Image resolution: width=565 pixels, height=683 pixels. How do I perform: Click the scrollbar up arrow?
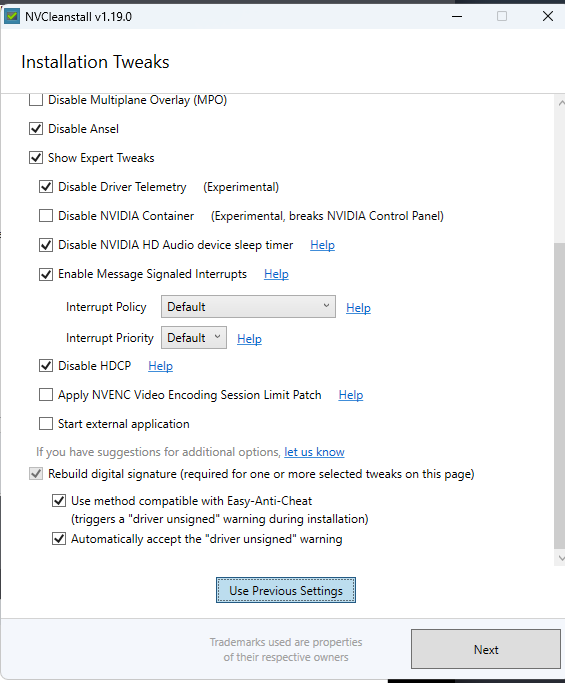click(x=561, y=103)
